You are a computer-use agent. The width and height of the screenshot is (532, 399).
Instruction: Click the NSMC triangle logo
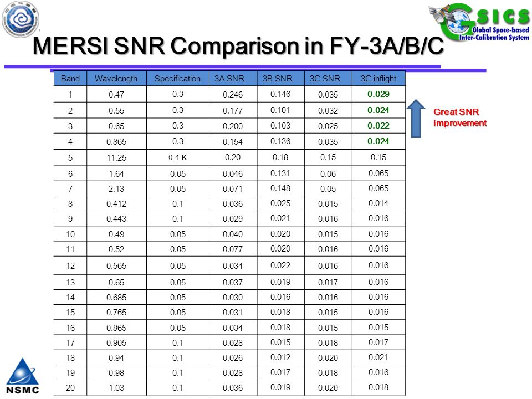tap(23, 377)
